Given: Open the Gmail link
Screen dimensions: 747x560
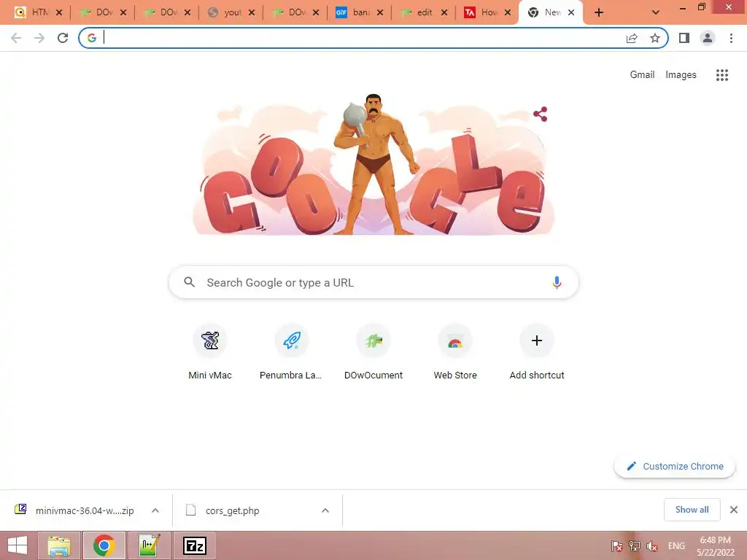Looking at the screenshot, I should click(x=642, y=75).
